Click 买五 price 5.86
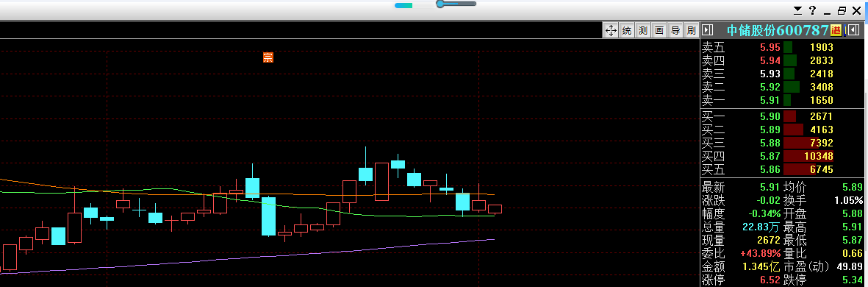Image resolution: width=868 pixels, height=287 pixels. click(770, 169)
